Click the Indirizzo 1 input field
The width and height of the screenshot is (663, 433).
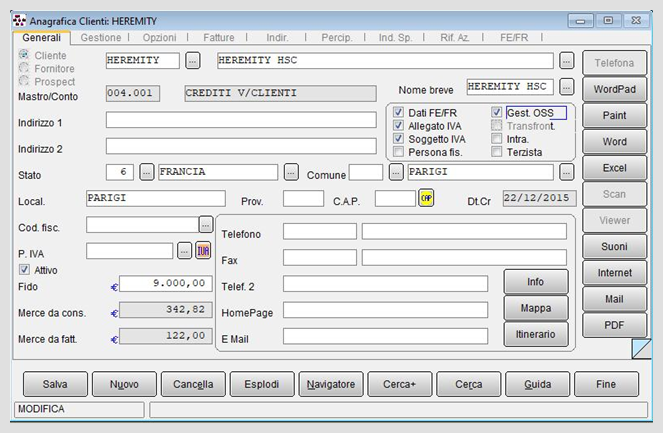point(241,120)
